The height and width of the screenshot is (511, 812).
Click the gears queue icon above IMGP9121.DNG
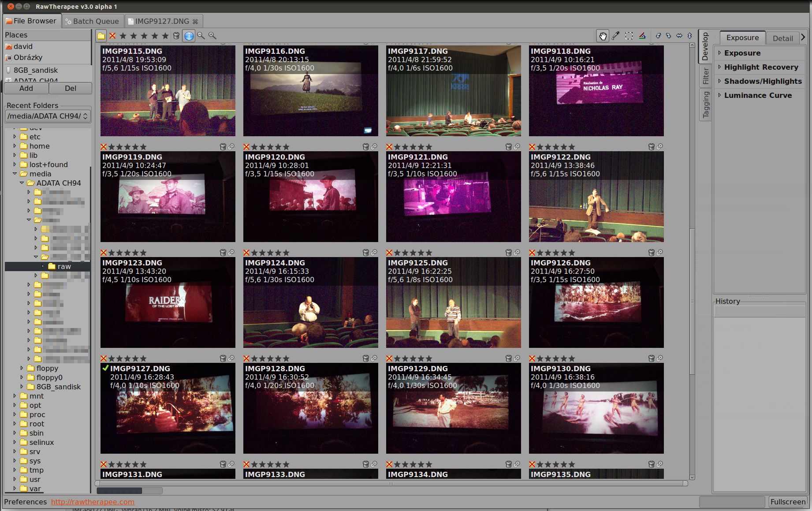[517, 147]
